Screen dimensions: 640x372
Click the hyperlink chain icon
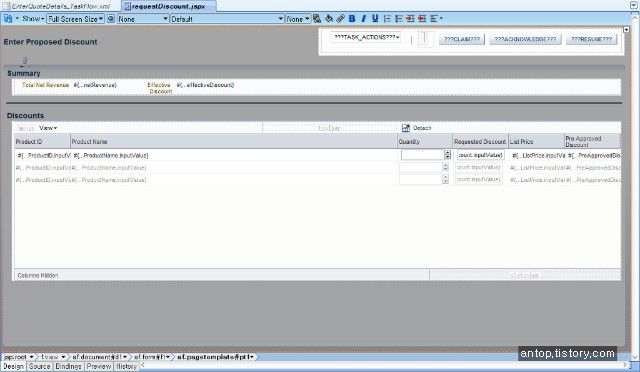point(340,18)
